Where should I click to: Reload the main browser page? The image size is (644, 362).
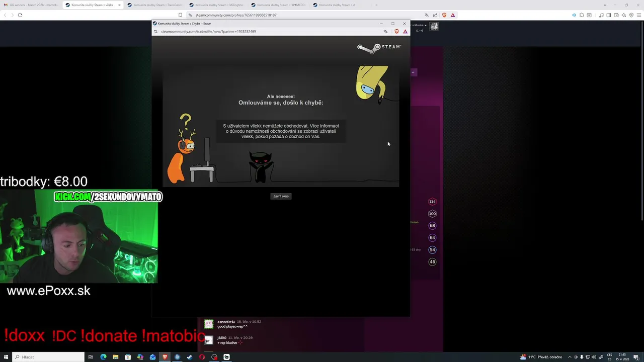20,15
